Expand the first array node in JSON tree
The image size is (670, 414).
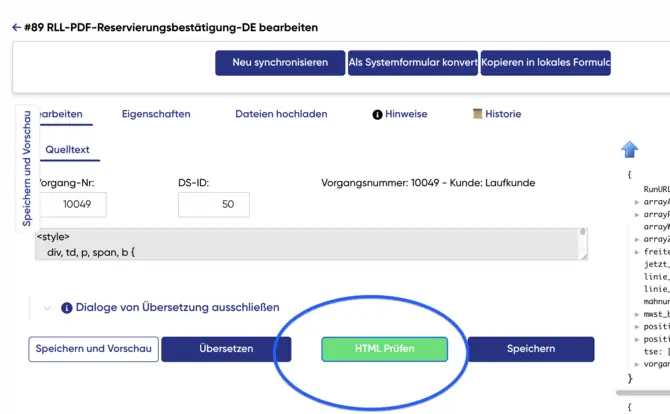637,202
